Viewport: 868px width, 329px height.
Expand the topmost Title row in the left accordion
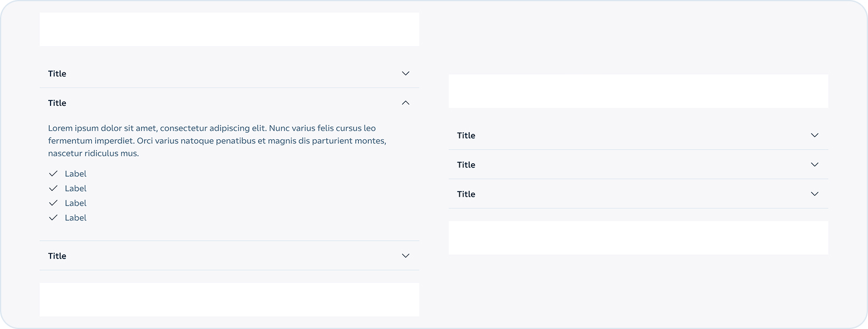point(229,73)
